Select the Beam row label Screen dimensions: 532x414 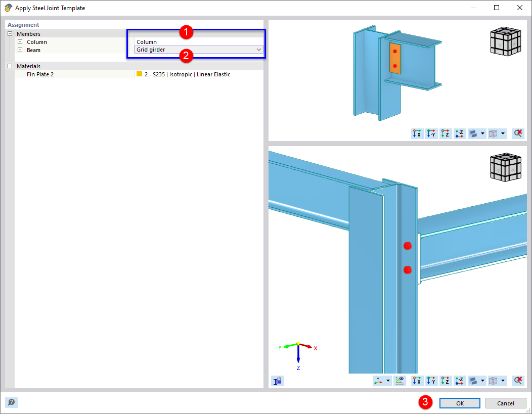coord(33,50)
